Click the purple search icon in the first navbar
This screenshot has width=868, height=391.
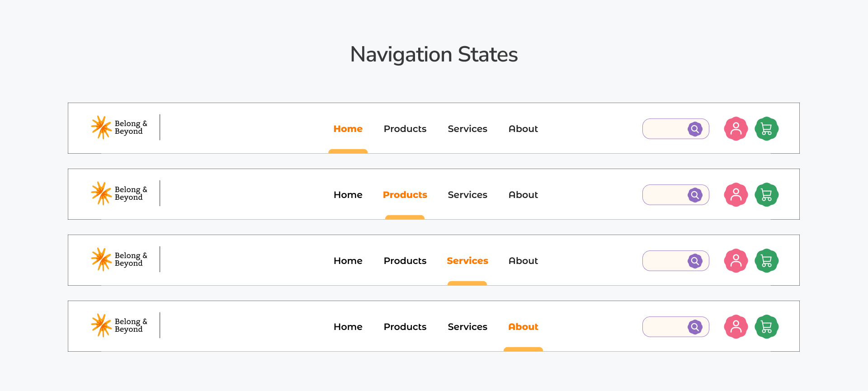pos(695,129)
